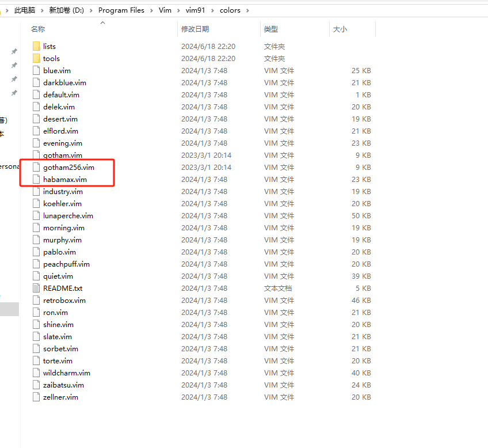Select the peachpuff.vim file icon
This screenshot has width=488, height=448.
tap(36, 264)
